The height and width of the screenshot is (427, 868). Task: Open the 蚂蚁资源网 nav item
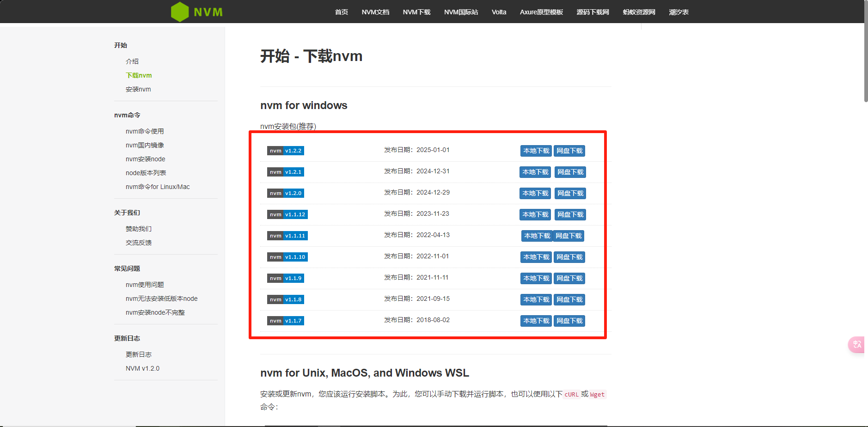click(639, 12)
